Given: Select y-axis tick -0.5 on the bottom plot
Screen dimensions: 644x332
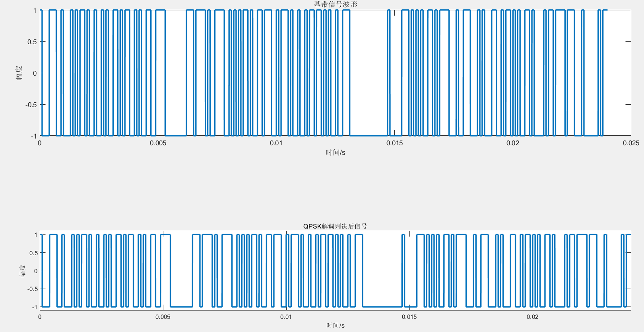Looking at the screenshot, I should click(33, 289).
